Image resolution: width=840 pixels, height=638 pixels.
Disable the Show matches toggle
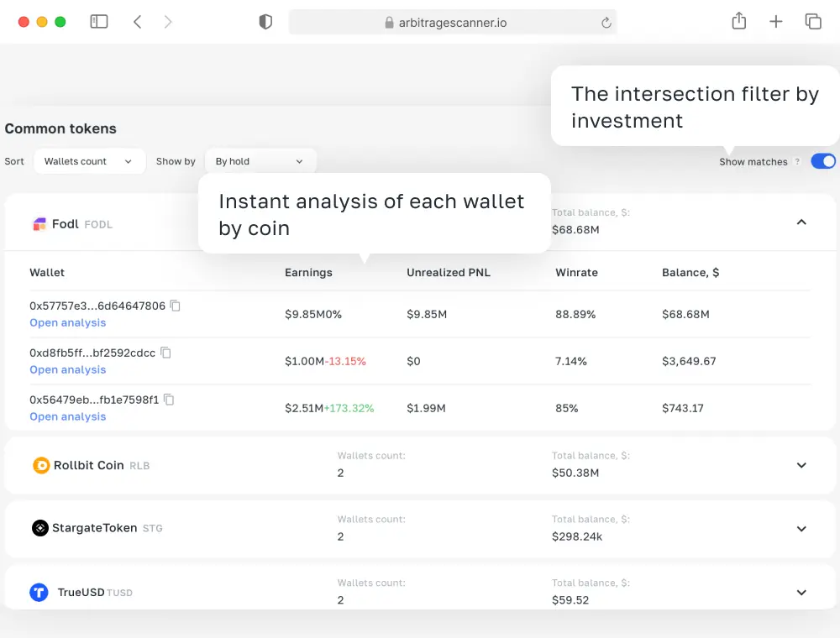pos(823,161)
